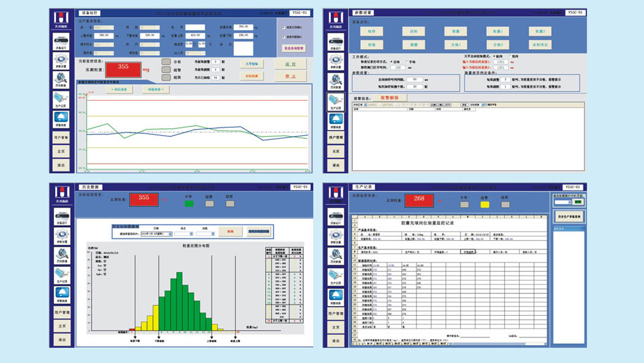The width and height of the screenshot is (644, 363).
Task: Expand the 填充机器 dropdown in 设备运行 window
Action: click(x=104, y=44)
